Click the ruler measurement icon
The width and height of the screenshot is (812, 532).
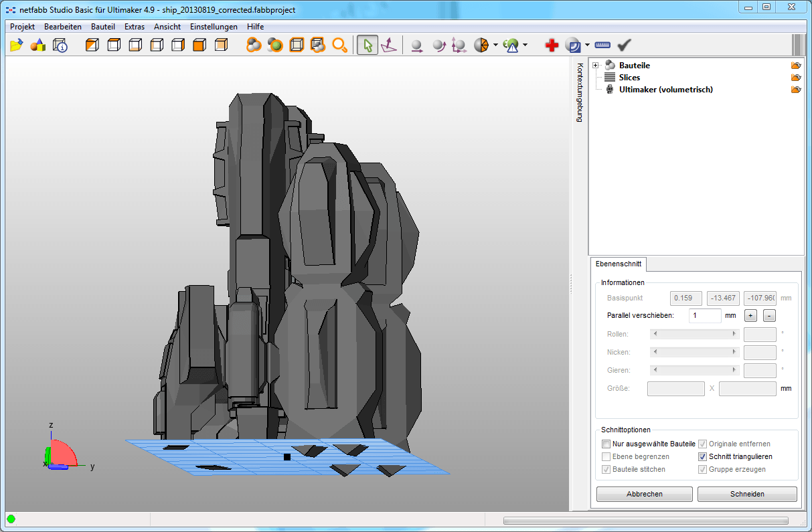pyautogui.click(x=602, y=46)
